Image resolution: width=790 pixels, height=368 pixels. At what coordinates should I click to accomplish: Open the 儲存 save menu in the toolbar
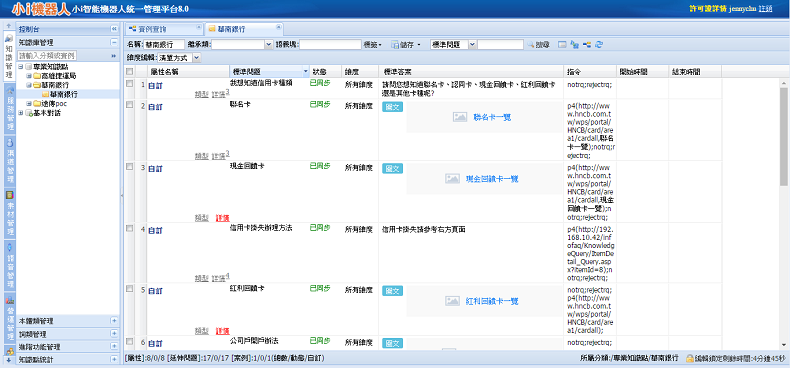406,45
